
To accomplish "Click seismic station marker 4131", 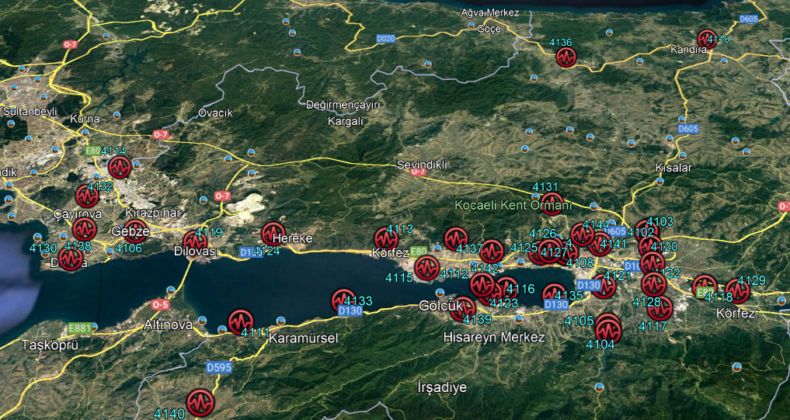I will click(x=551, y=203).
